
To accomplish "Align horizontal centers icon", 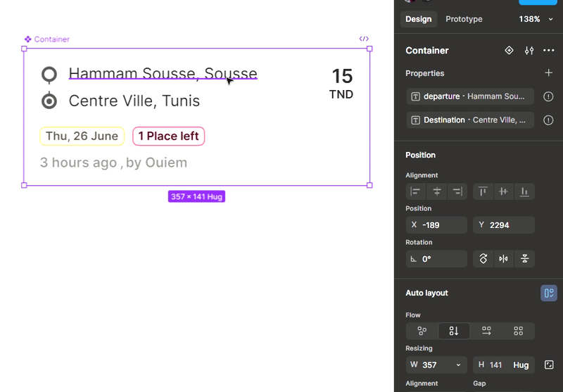I will (436, 191).
